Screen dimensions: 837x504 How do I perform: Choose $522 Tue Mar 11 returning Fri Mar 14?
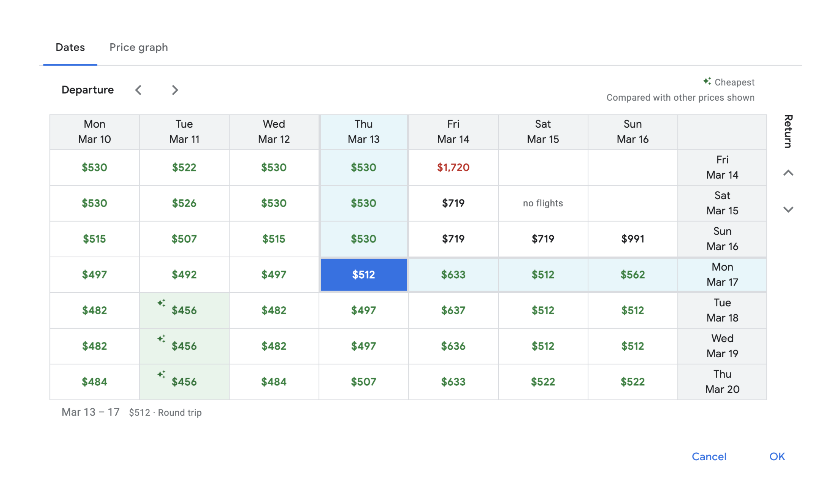pyautogui.click(x=184, y=168)
